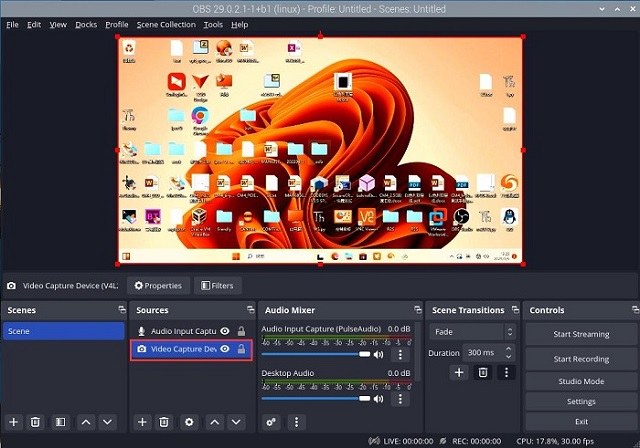The height and width of the screenshot is (448, 640).
Task: Pop out the Sources dock
Action: [251, 309]
